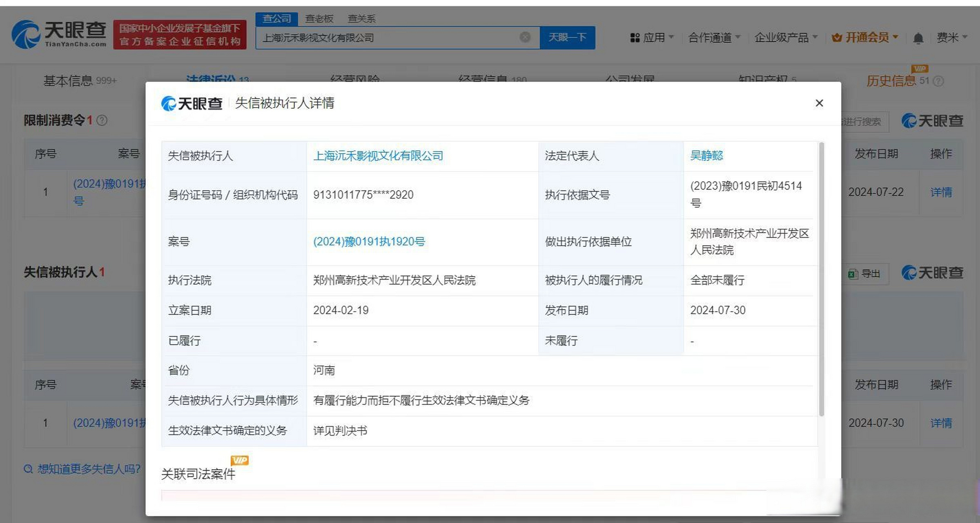The image size is (980, 523).
Task: Clear the search box with the X icon
Action: click(x=525, y=37)
